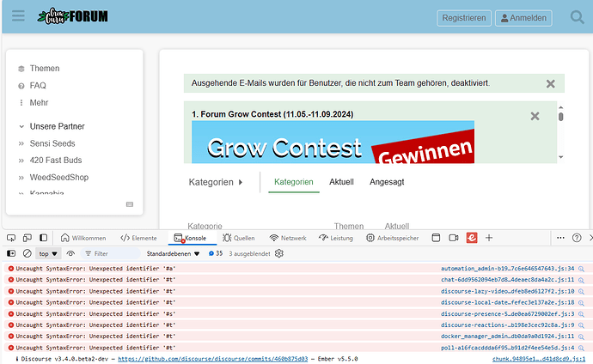Open the Arbeitsspeicher DevTools tab
593x364 pixels.
pos(393,238)
